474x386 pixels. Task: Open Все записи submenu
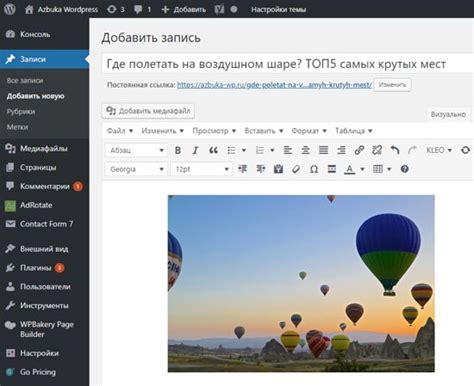(25, 80)
